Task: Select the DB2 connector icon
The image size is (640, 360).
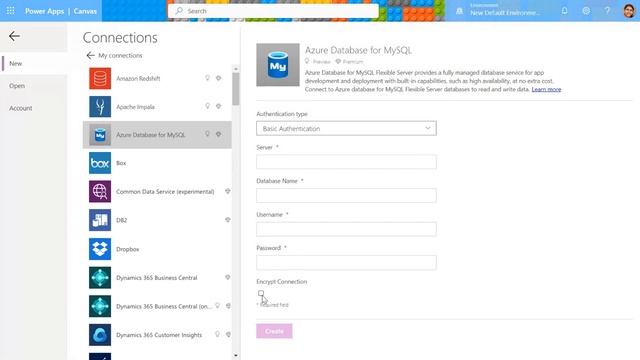Action: tap(100, 220)
